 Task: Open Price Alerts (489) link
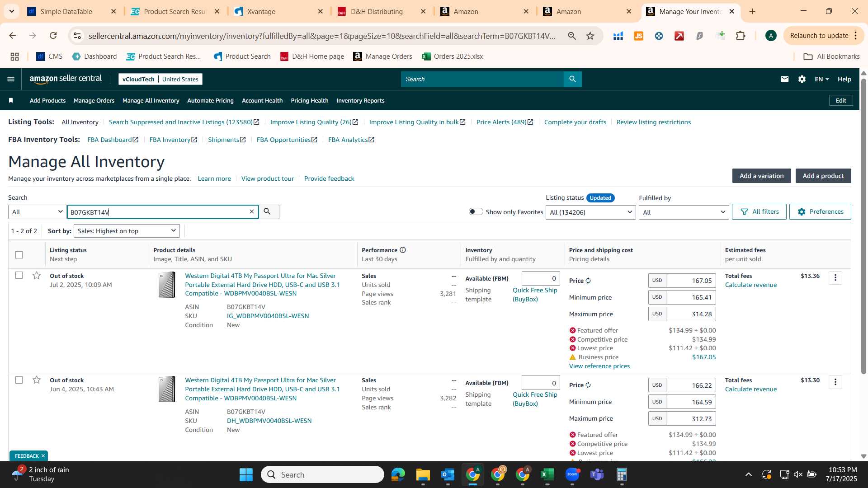click(x=505, y=122)
